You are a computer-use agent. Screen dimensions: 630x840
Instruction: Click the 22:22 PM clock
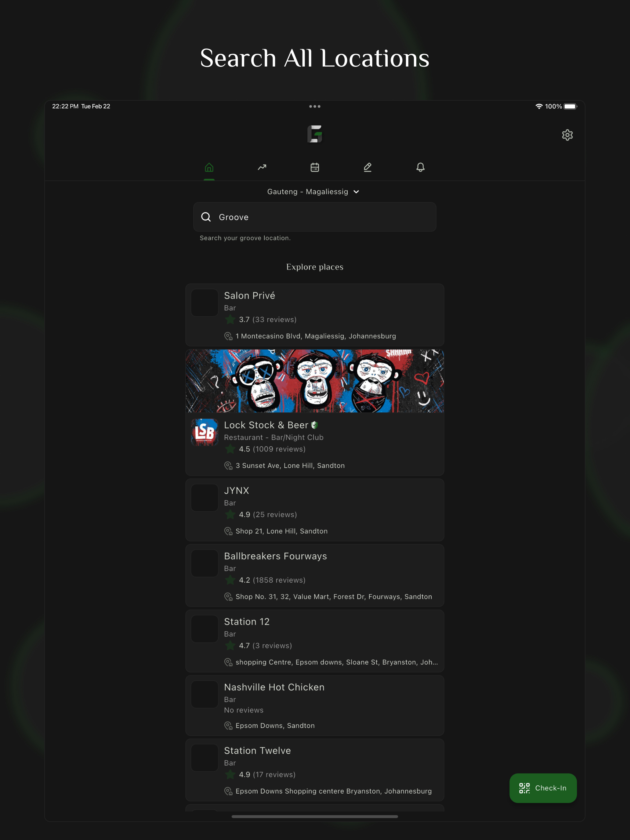(x=65, y=106)
